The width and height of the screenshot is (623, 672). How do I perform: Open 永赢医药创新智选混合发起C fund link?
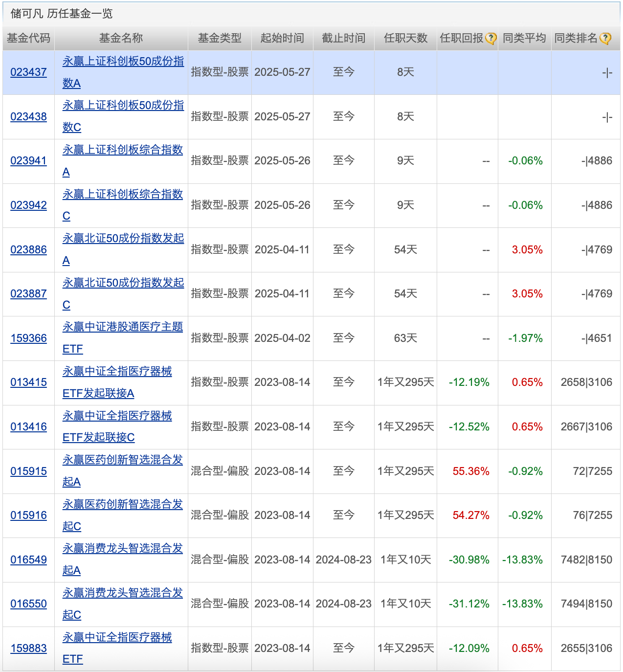pyautogui.click(x=123, y=515)
